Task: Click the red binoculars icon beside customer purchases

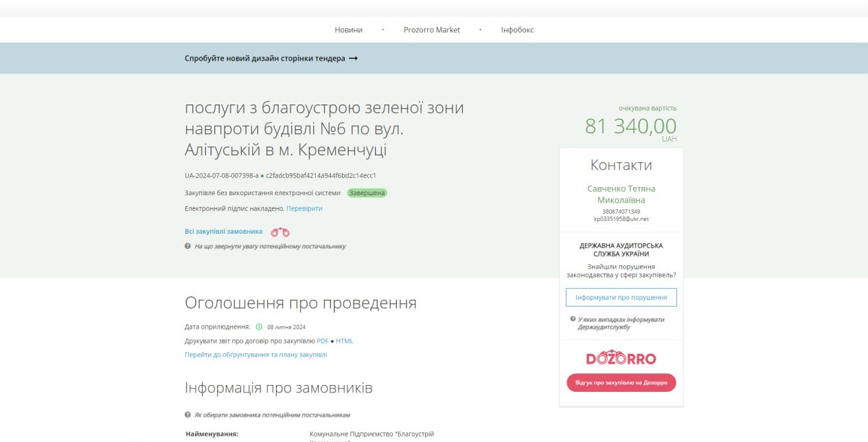Action: pyautogui.click(x=280, y=232)
